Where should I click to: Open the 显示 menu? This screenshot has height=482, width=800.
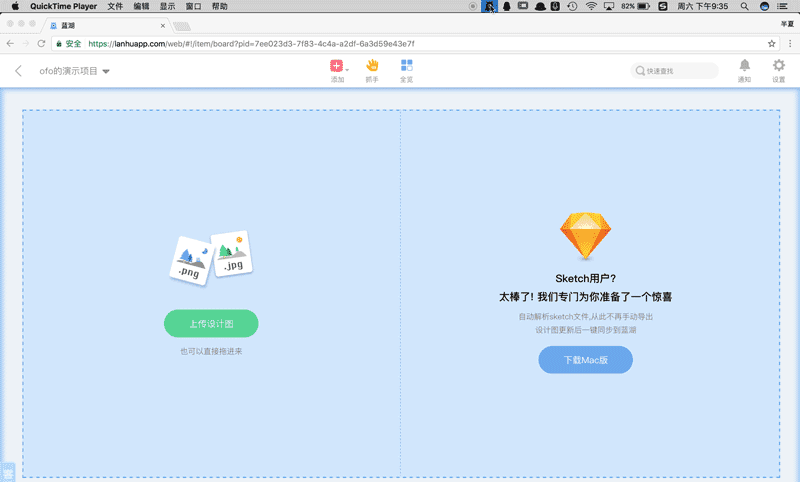point(167,6)
